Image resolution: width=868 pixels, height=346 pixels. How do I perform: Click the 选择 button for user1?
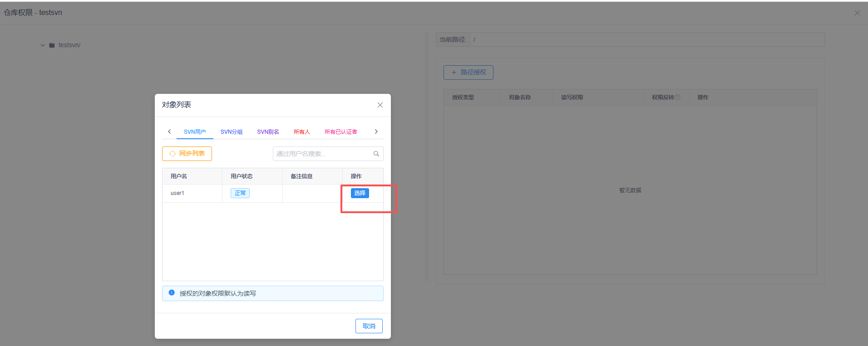click(x=360, y=193)
